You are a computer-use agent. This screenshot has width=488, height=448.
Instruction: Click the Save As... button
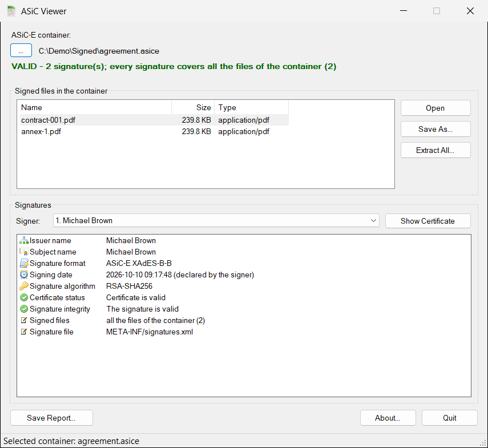(435, 129)
